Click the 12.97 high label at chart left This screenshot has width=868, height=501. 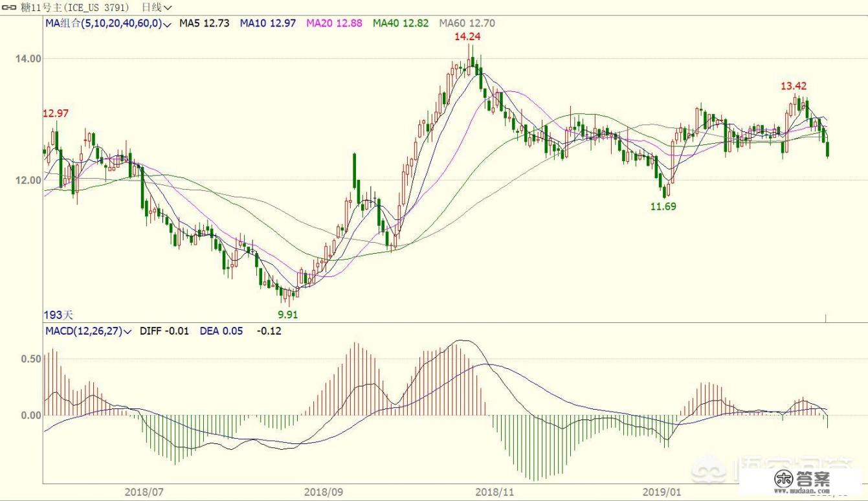56,113
